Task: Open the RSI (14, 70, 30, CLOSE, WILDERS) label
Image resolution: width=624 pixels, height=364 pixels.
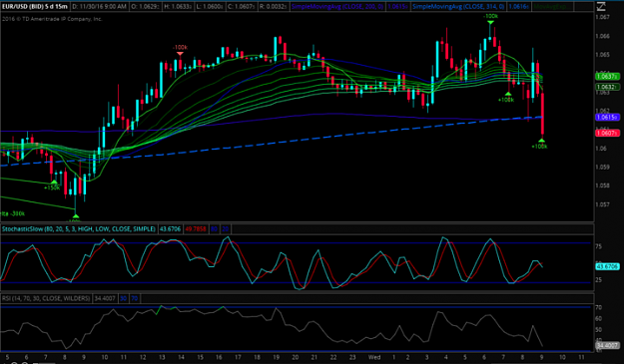Action: [46, 298]
